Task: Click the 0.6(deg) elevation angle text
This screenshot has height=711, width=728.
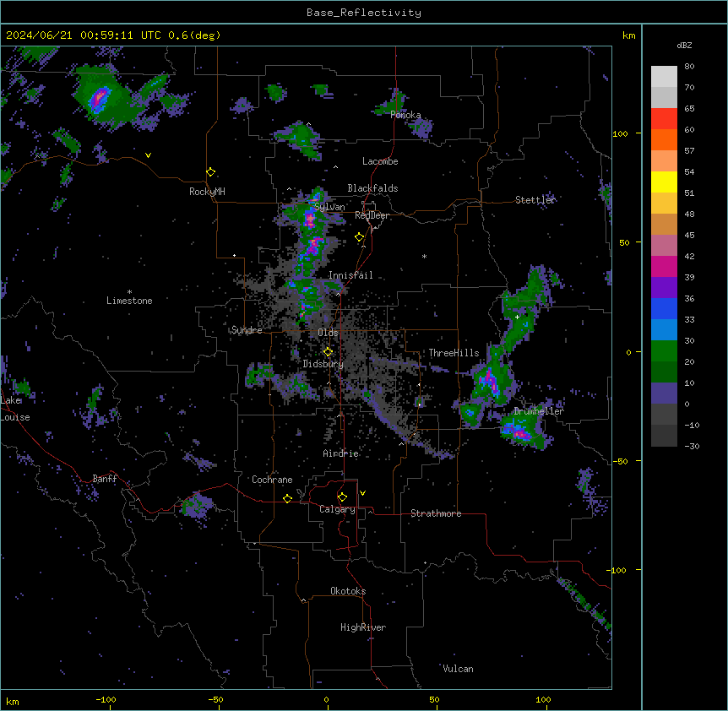Action: click(x=194, y=35)
